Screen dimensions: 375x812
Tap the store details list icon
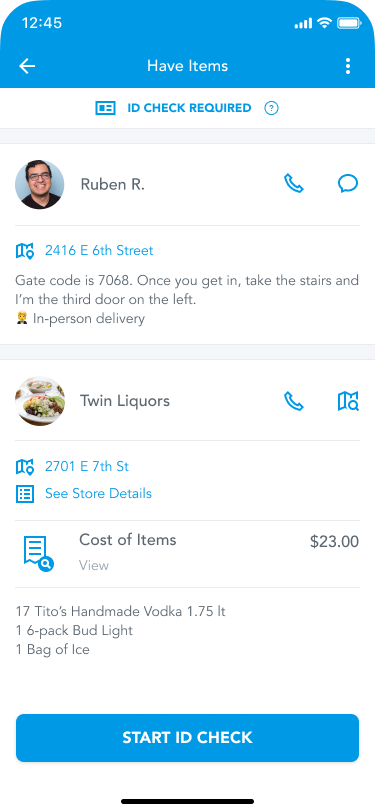25,494
